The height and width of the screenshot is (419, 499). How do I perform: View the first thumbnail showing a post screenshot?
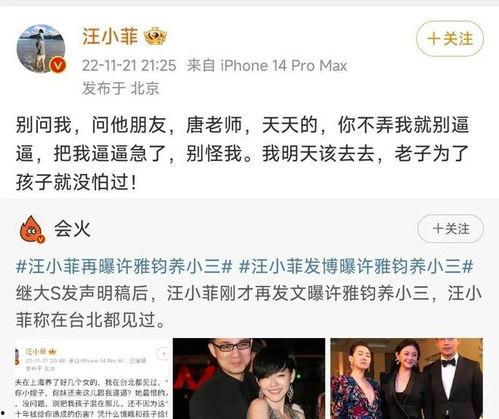(x=92, y=379)
